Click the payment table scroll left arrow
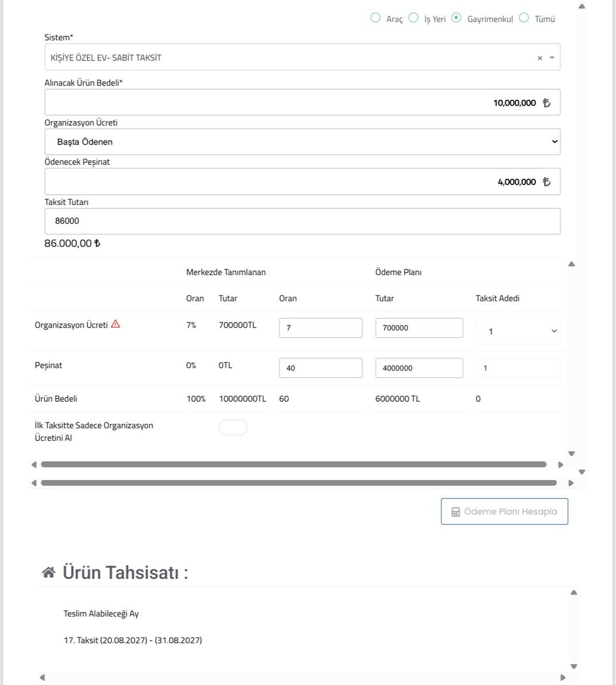 [x=34, y=465]
